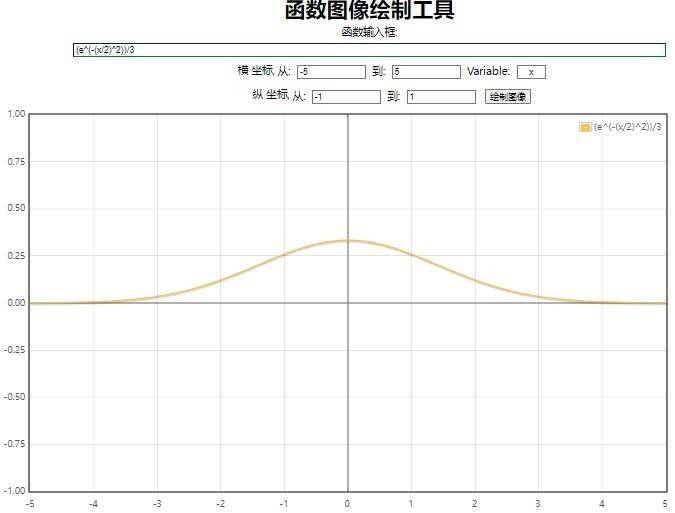Click the x-axis tick label 3
The height and width of the screenshot is (513, 675).
point(538,504)
